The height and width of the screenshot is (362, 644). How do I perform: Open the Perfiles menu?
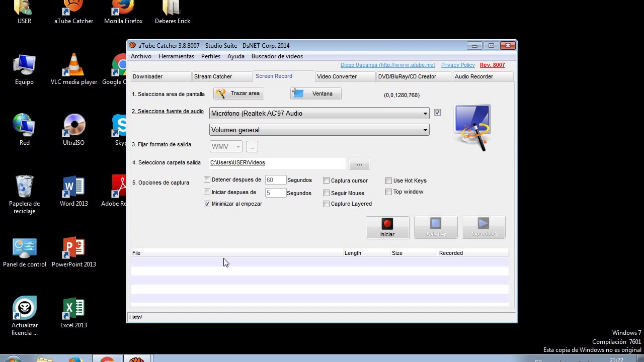click(211, 56)
